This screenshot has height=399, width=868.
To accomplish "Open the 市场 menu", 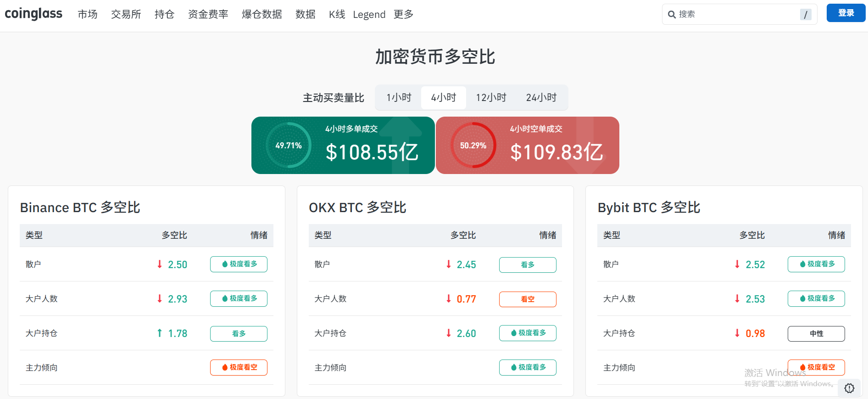I will tap(88, 14).
